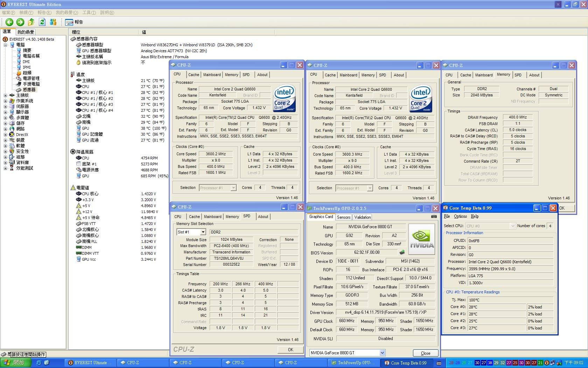Click the Up level arrow in EVEREST toolbar
Viewport: 588px width, 368px height.
point(31,22)
